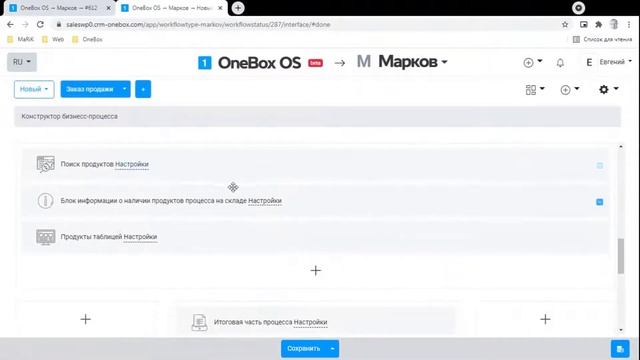Open toolbar plus-circle add menu
This screenshot has width=640, height=360.
pos(569,89)
